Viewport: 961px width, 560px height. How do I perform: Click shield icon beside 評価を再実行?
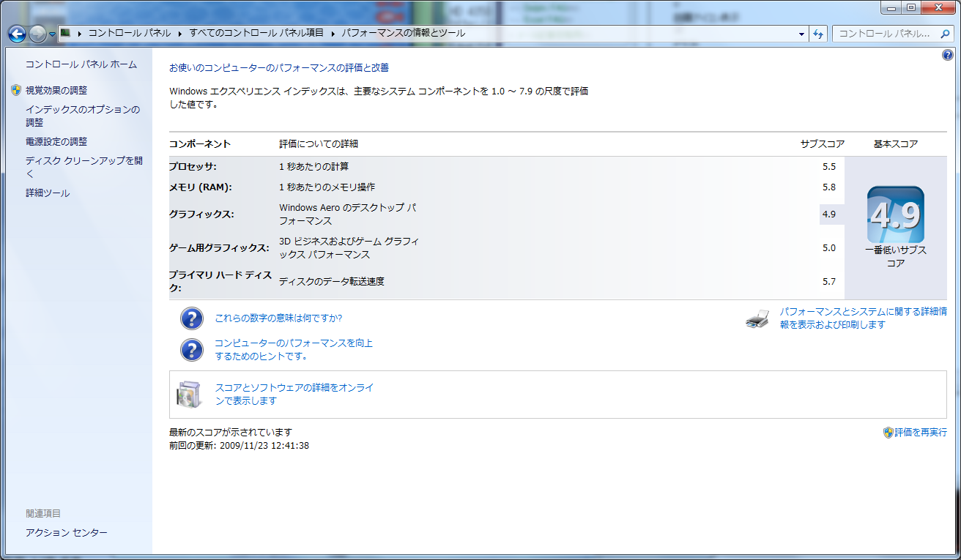tap(888, 433)
